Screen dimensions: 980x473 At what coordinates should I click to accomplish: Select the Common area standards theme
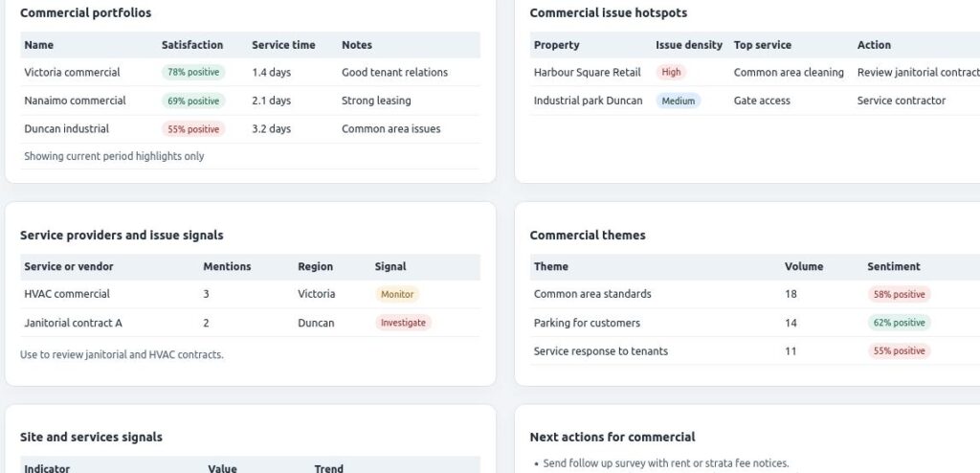(x=592, y=294)
